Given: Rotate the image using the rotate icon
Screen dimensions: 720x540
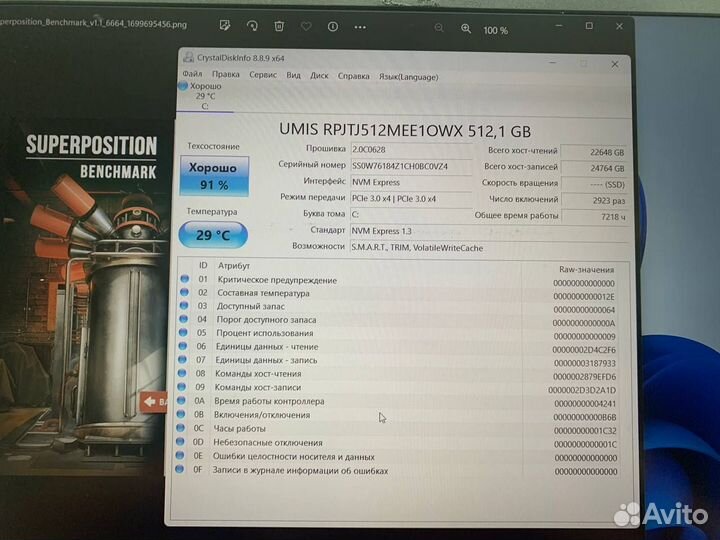Looking at the screenshot, I should pyautogui.click(x=252, y=26).
